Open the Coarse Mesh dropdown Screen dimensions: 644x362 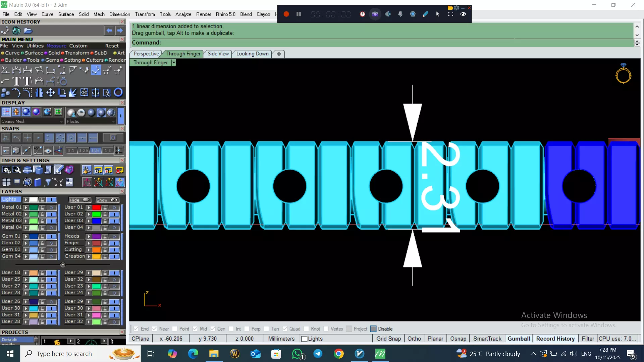point(32,121)
